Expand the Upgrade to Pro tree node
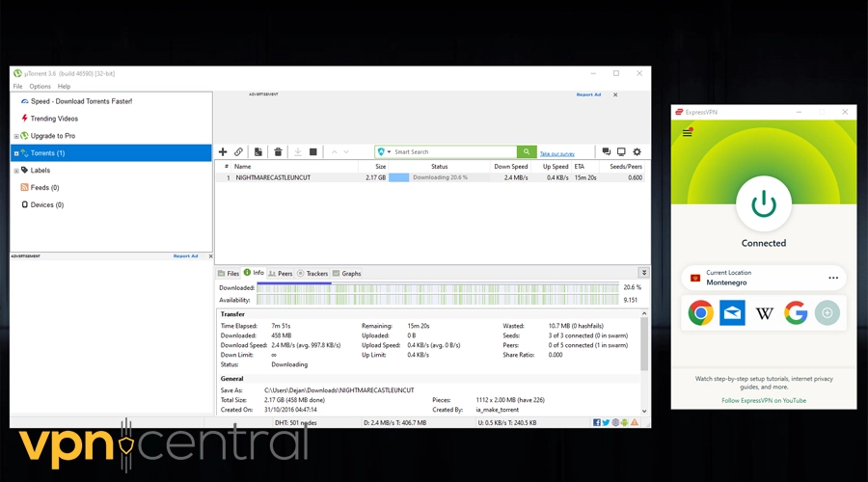The image size is (868, 482). [x=16, y=136]
